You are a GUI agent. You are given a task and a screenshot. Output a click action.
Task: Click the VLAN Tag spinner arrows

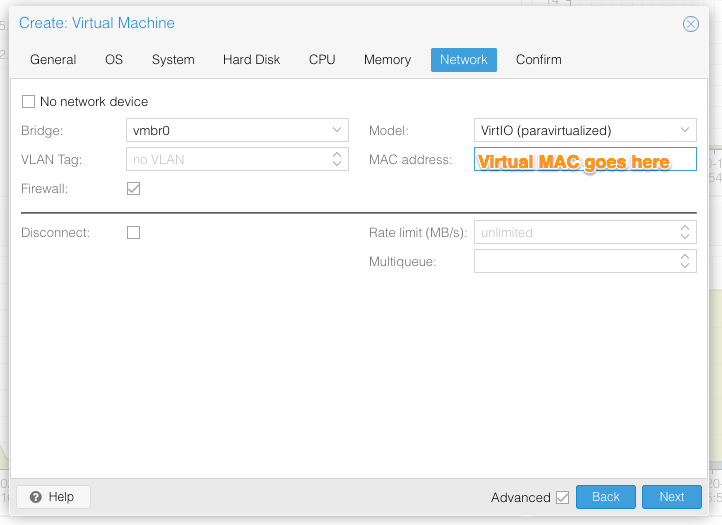[337, 159]
